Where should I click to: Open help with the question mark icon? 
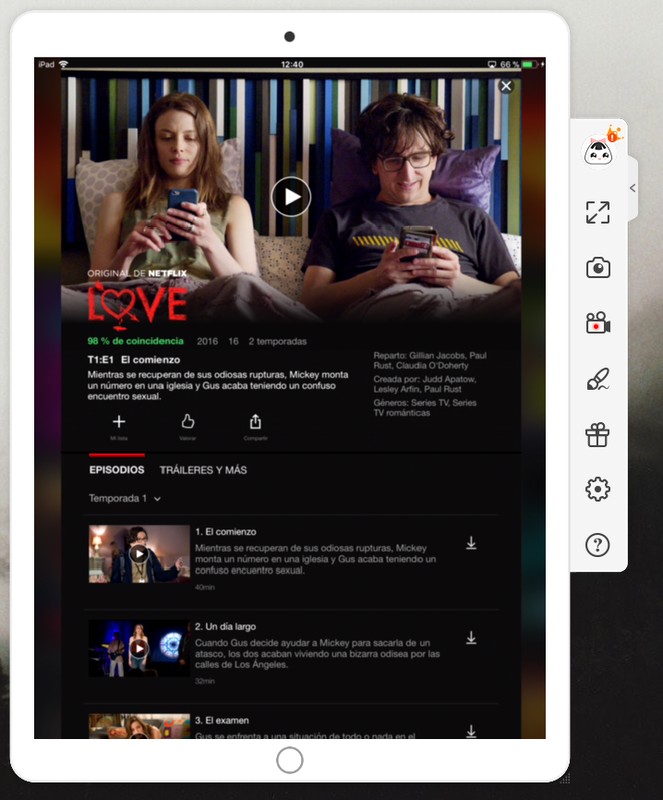pyautogui.click(x=598, y=545)
